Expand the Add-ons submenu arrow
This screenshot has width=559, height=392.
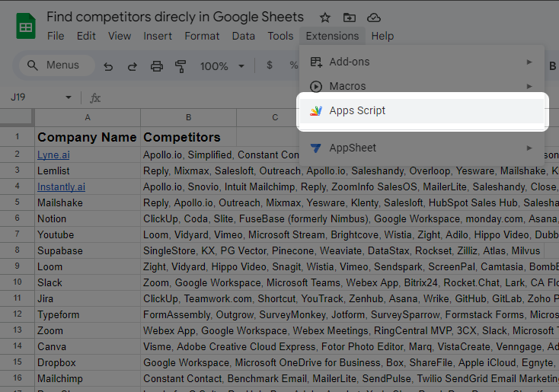click(x=529, y=62)
